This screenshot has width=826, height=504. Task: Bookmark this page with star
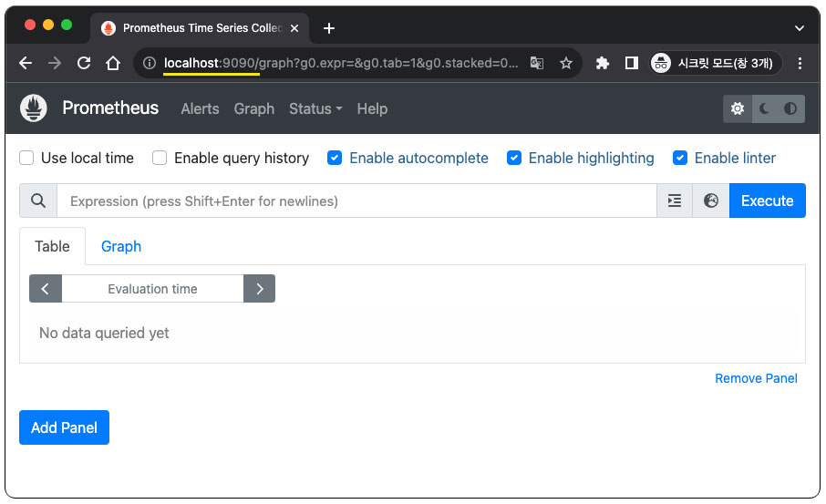566,63
